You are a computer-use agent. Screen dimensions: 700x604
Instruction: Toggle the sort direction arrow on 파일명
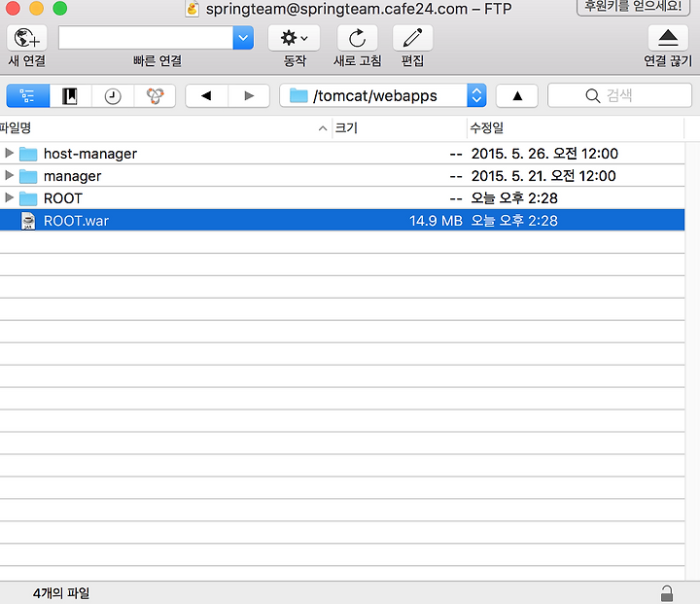point(323,128)
